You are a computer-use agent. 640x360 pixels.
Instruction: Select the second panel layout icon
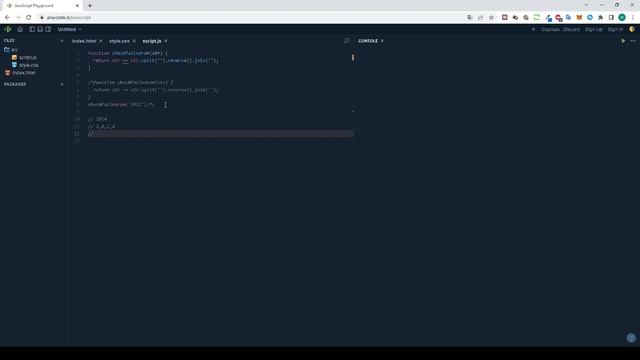40,29
